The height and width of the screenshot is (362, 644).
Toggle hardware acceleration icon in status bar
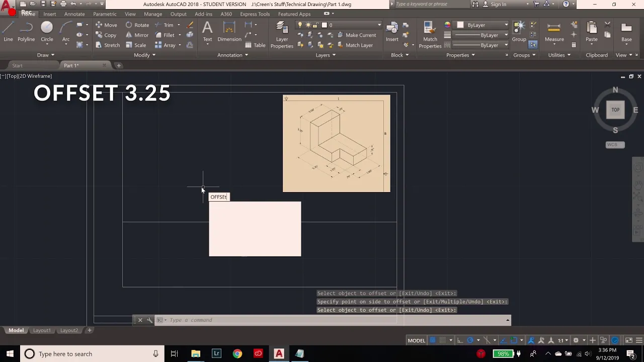click(x=615, y=340)
